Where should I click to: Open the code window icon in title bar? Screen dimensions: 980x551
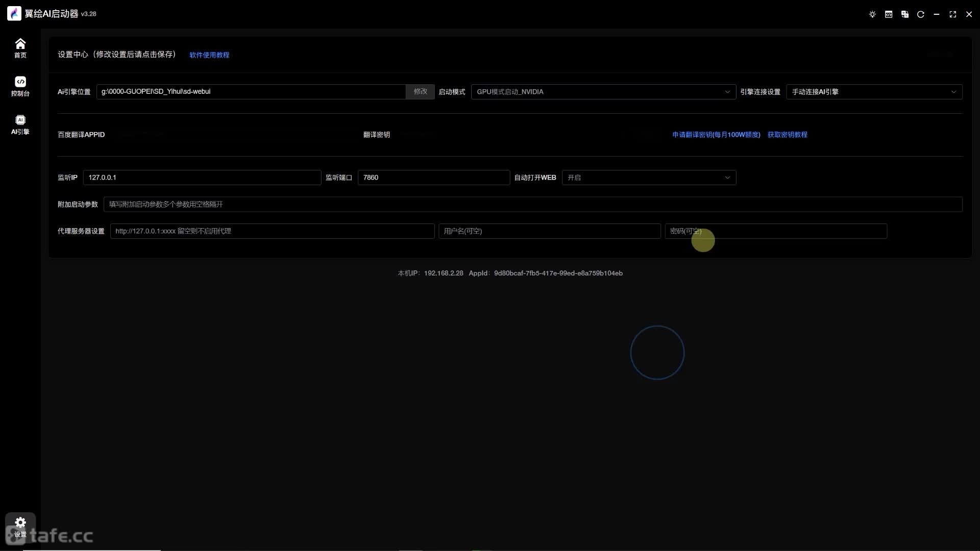pyautogui.click(x=889, y=14)
